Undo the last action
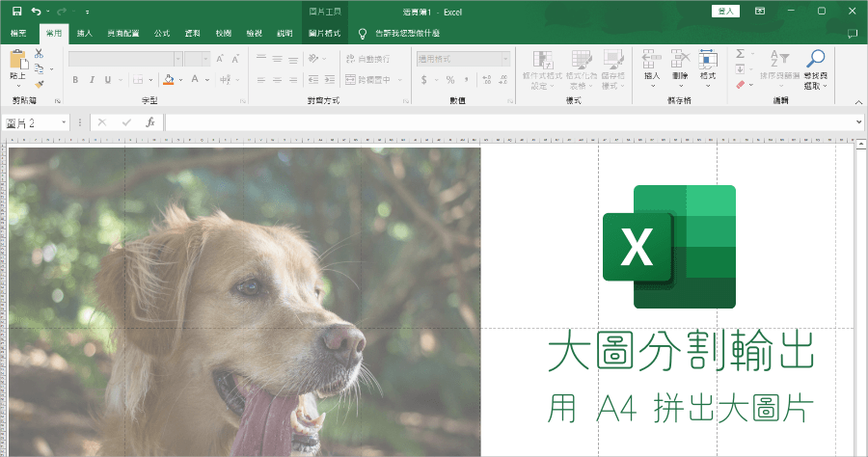The height and width of the screenshot is (457, 868). [37, 11]
